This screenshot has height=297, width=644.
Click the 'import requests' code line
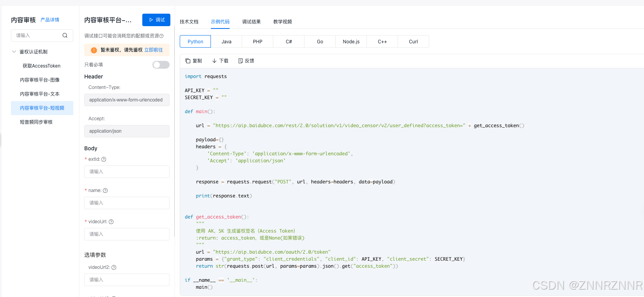point(205,76)
